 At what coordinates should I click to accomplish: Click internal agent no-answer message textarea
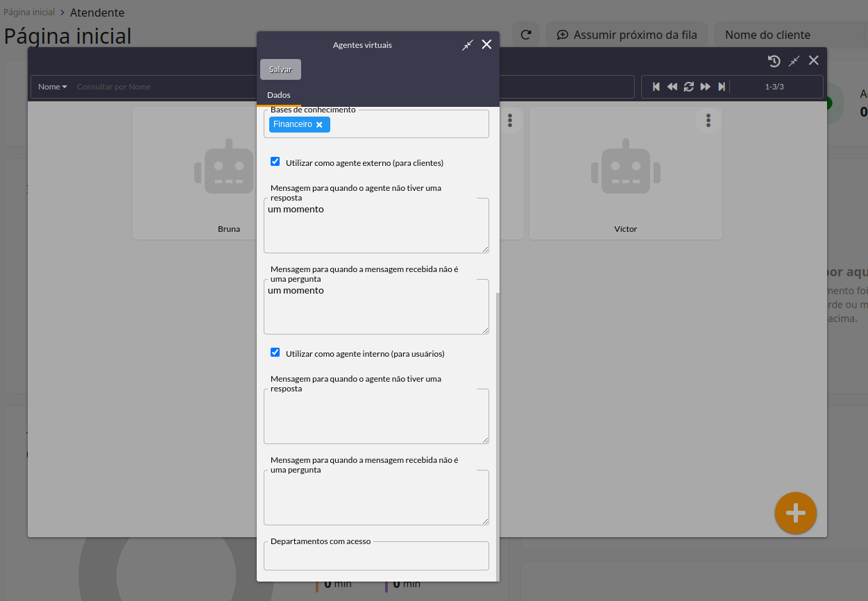point(376,416)
